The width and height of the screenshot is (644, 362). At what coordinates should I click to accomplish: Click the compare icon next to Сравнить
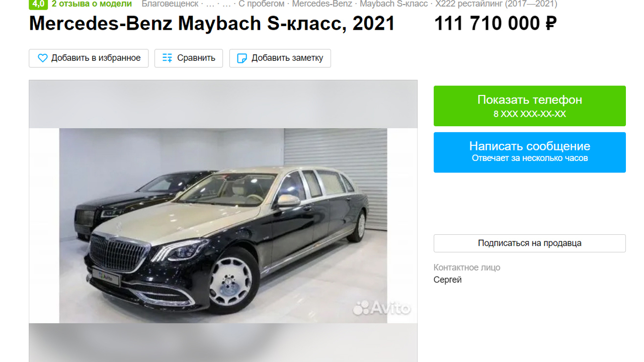tap(167, 58)
